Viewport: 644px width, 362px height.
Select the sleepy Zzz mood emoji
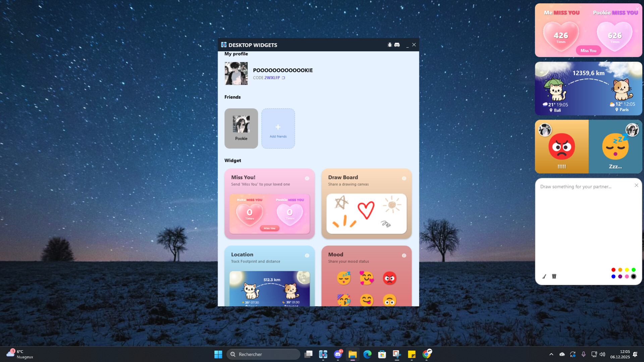point(344,278)
